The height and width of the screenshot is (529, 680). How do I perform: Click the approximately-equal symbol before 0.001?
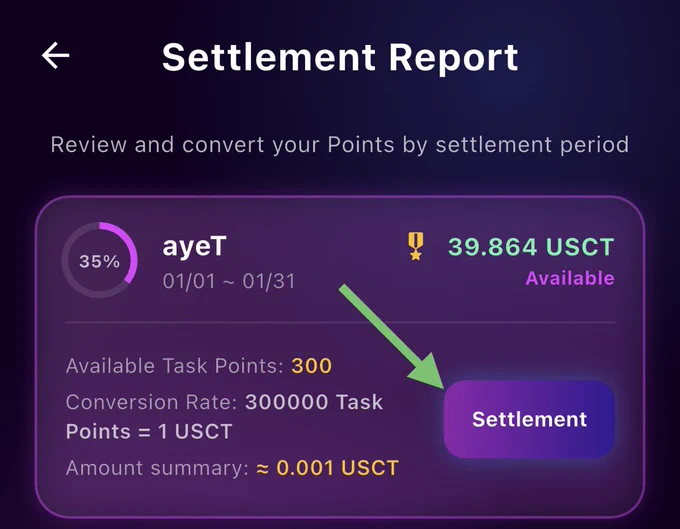pos(262,469)
